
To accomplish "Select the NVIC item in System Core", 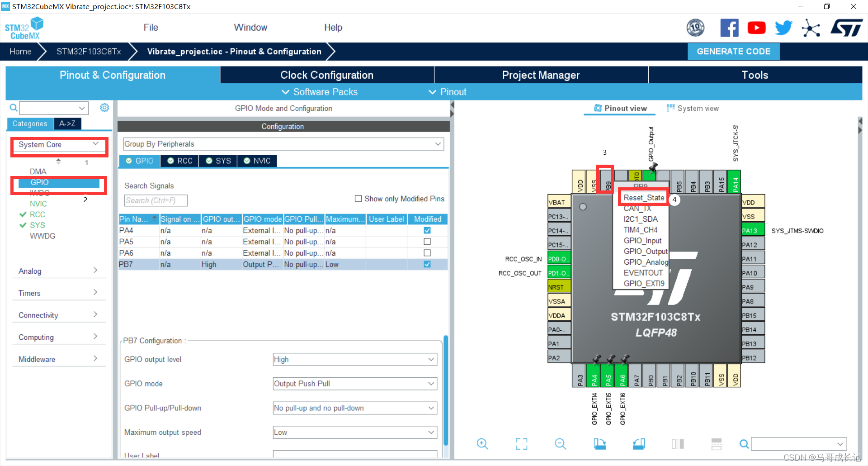I will 38,204.
